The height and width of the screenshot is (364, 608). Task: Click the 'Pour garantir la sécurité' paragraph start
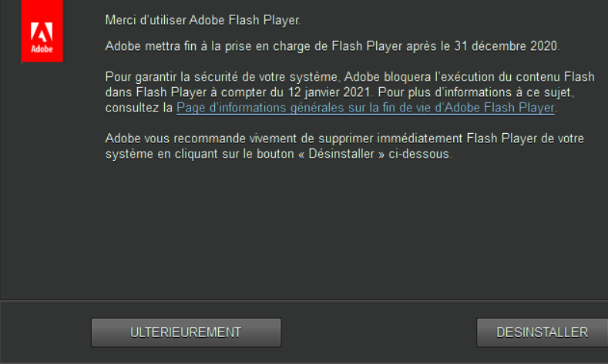coord(171,77)
